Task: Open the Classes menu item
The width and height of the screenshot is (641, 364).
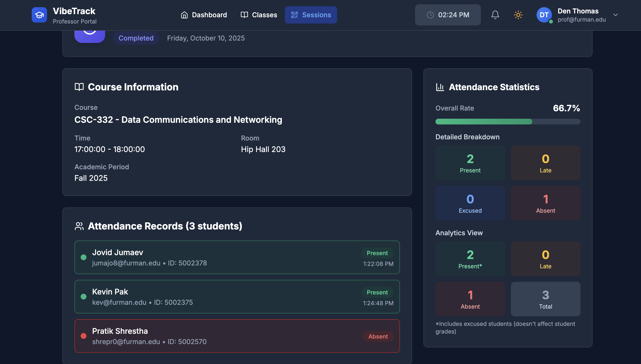Action: point(259,15)
